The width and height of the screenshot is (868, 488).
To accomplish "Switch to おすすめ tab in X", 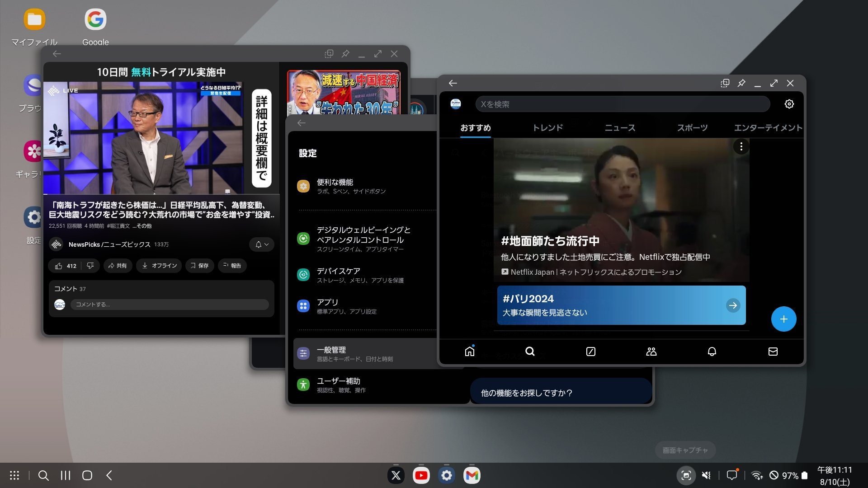I will click(476, 128).
